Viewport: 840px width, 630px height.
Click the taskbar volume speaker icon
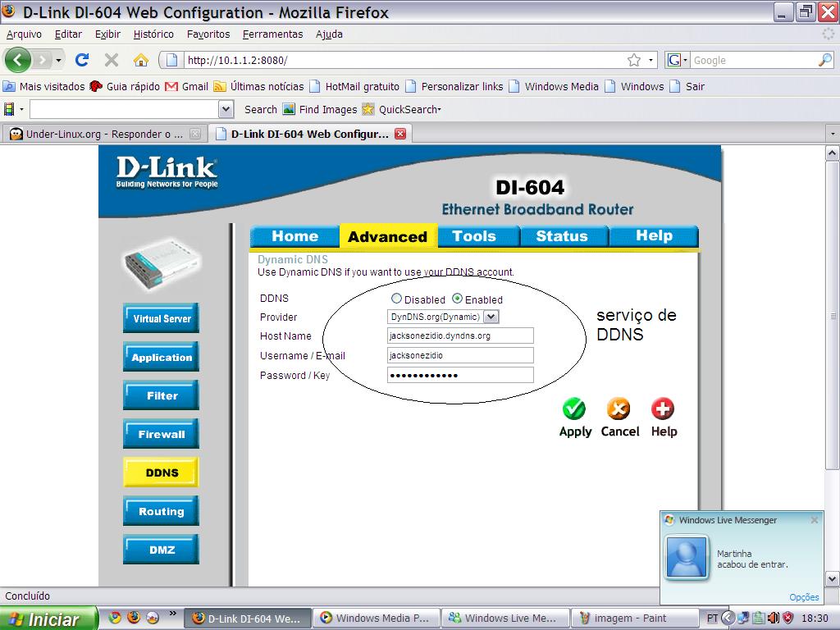pos(773,619)
